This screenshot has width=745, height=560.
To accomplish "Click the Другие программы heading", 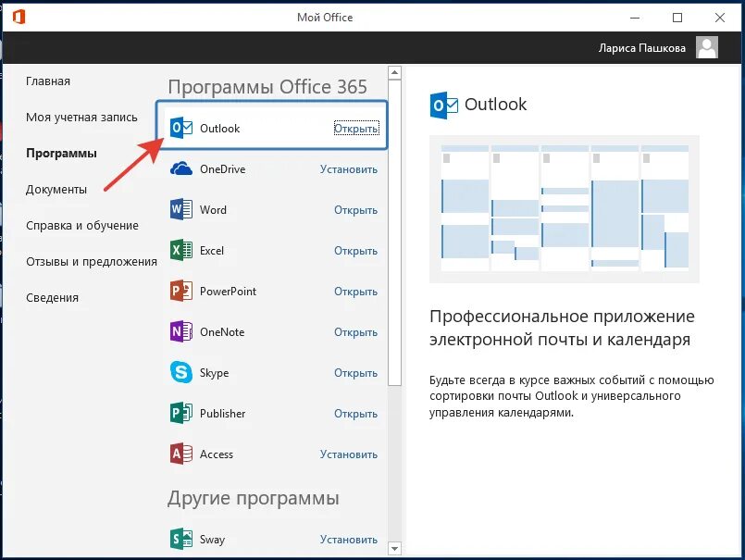I will (254, 499).
